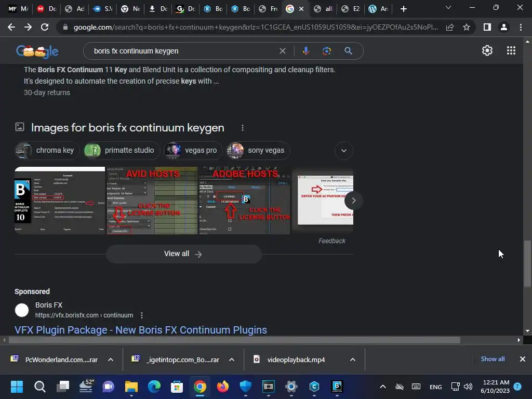Screen dimensions: 532x399
Task: Show all downloads
Action: click(x=493, y=359)
